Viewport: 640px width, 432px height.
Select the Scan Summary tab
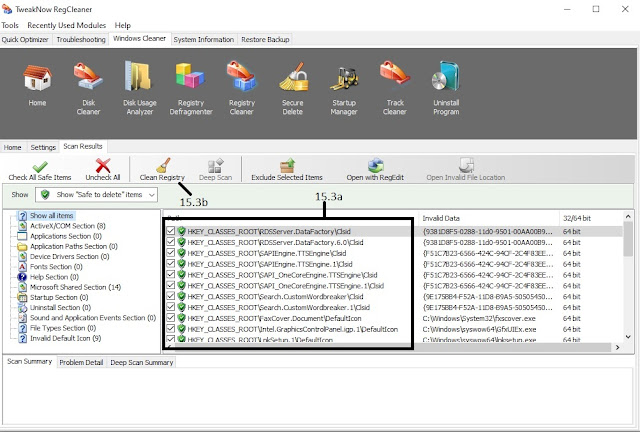[x=29, y=362]
